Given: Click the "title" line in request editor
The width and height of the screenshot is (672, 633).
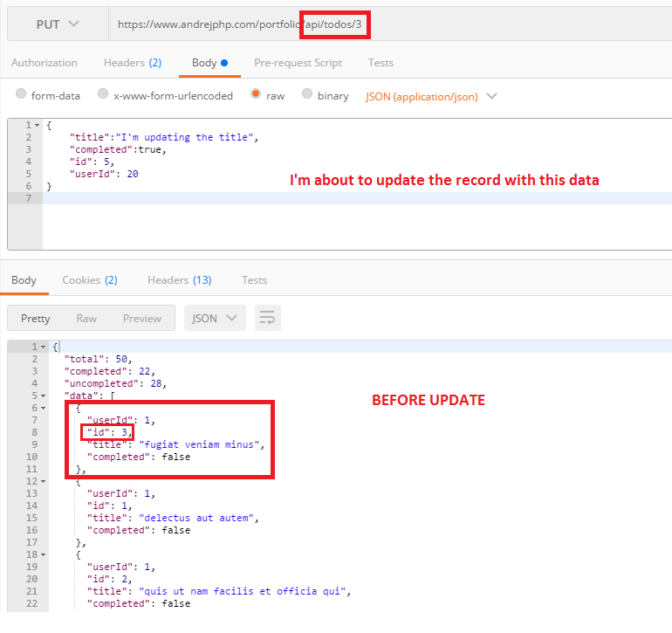Looking at the screenshot, I should pyautogui.click(x=164, y=137).
